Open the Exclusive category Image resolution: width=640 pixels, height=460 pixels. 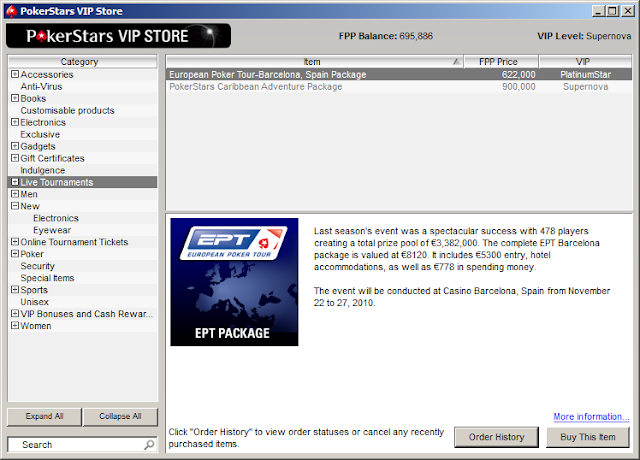click(x=40, y=134)
